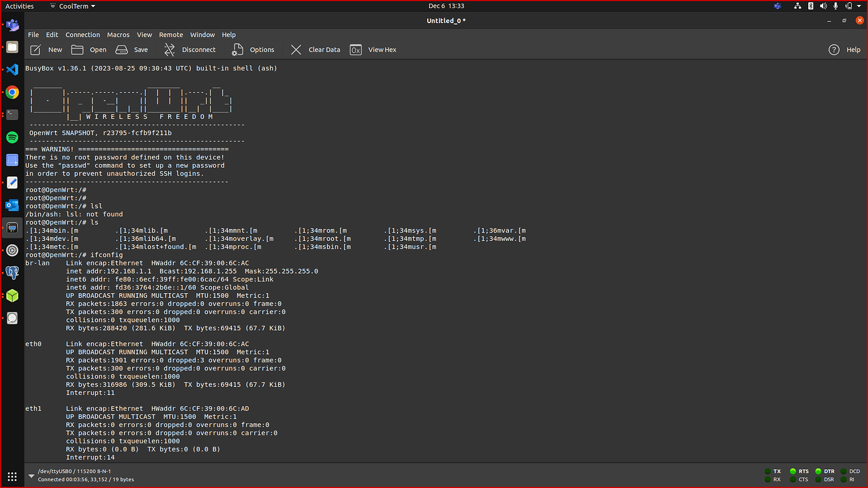This screenshot has width=868, height=488.
Task: Open Help using the question mark icon
Action: point(833,49)
